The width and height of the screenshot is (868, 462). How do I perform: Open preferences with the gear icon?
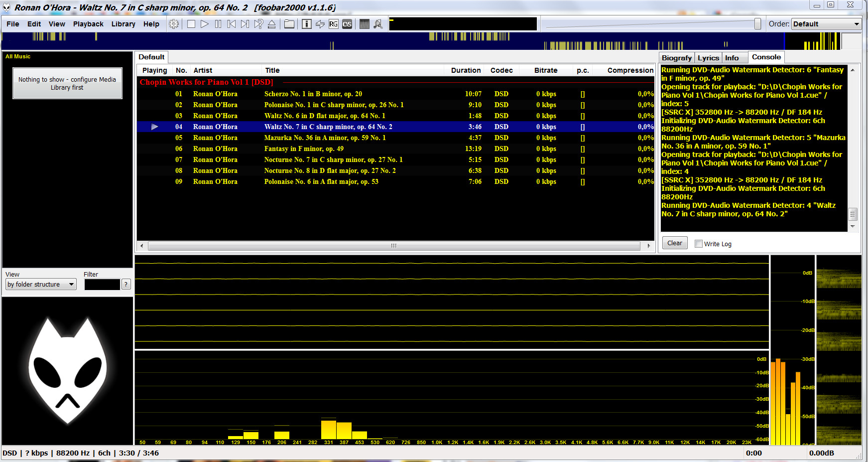point(174,24)
